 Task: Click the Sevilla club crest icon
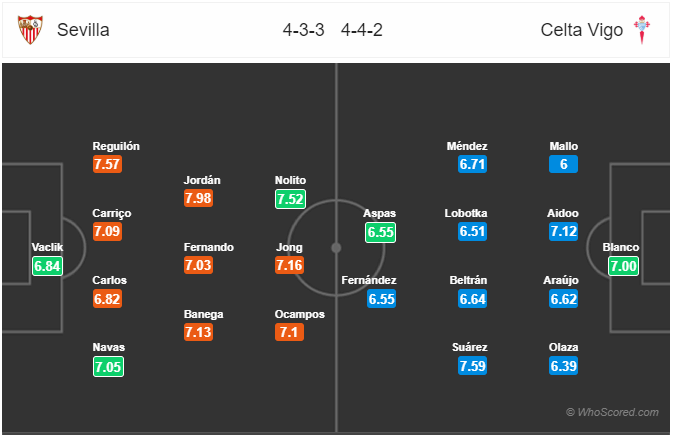[30, 30]
